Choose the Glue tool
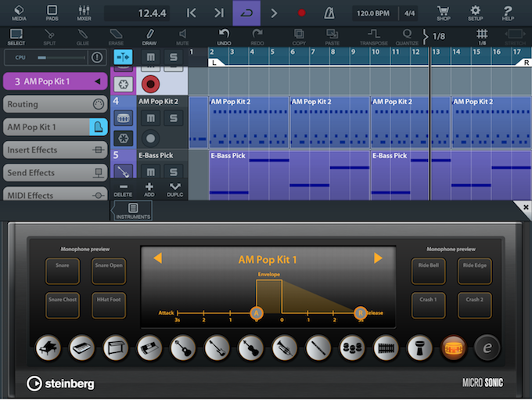The width and height of the screenshot is (532, 400). pyautogui.click(x=82, y=37)
